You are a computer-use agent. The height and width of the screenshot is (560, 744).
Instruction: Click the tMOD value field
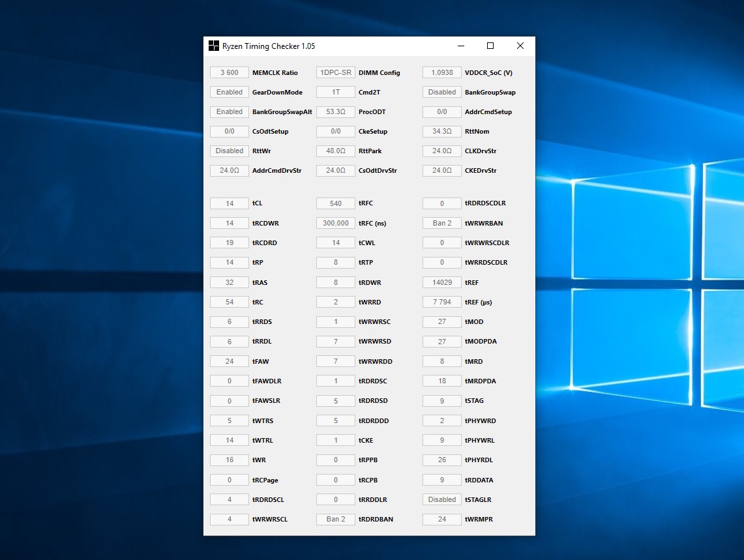click(442, 321)
